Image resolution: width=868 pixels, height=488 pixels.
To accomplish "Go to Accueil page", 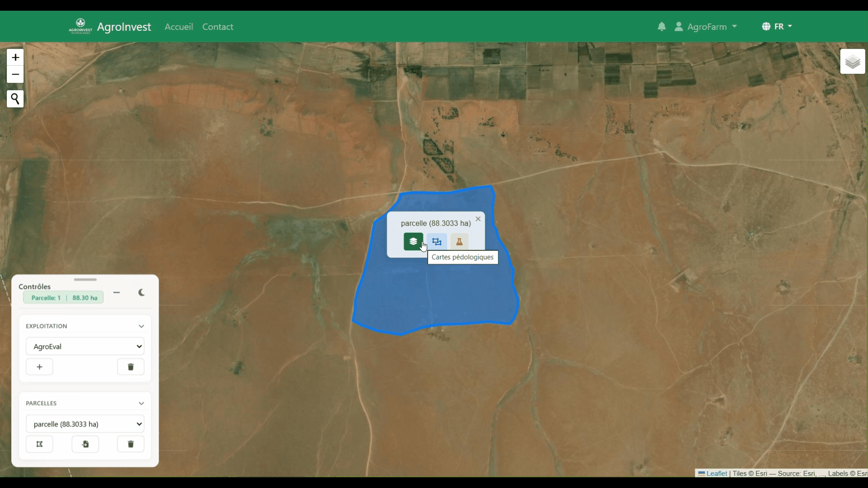I will coord(179,27).
